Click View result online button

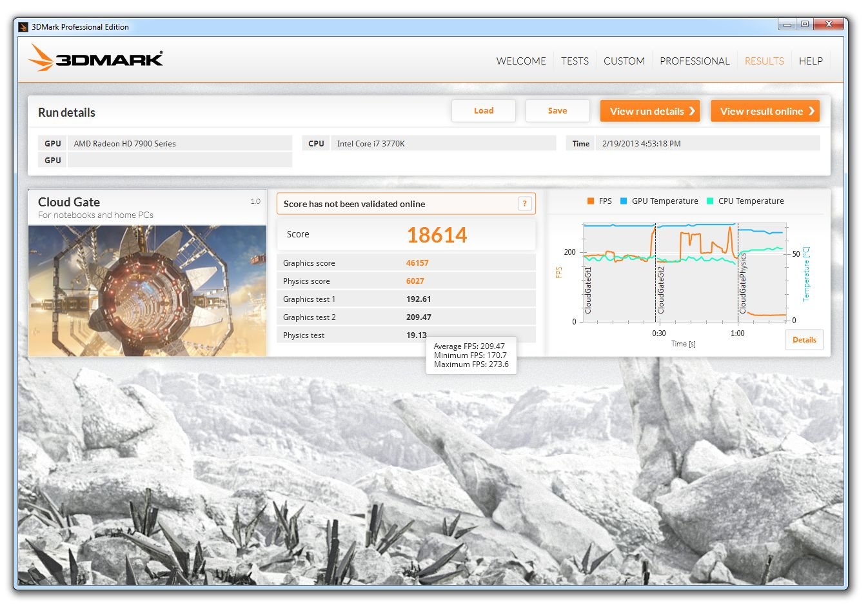[x=765, y=111]
